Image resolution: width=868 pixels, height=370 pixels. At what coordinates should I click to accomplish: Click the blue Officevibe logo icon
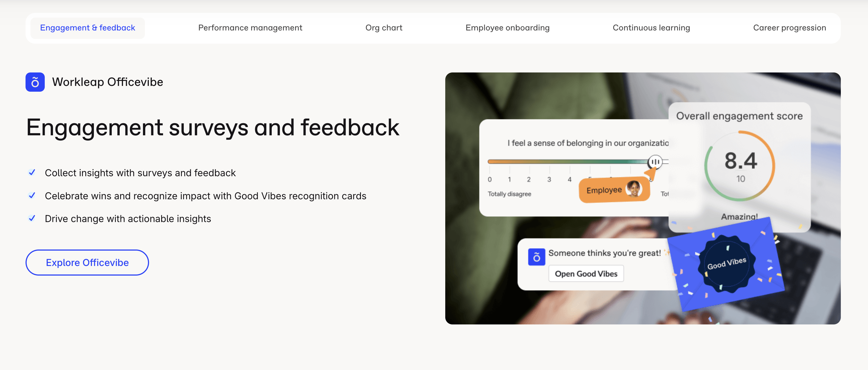(35, 82)
